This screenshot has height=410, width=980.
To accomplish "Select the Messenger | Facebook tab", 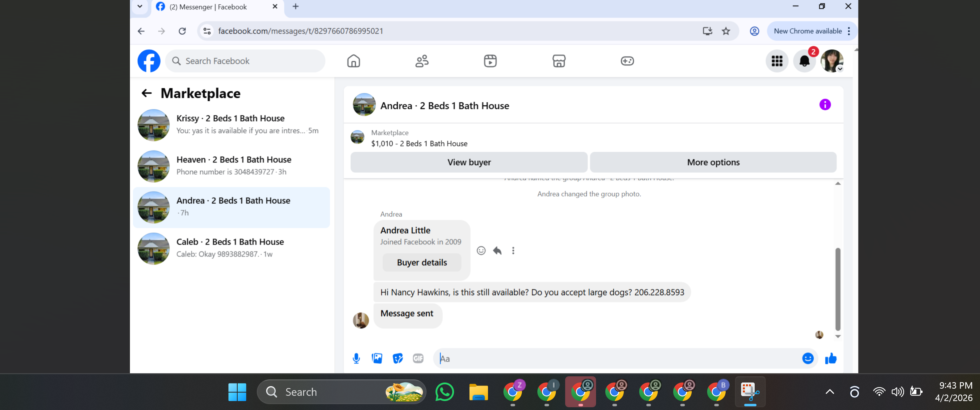I will click(x=218, y=7).
